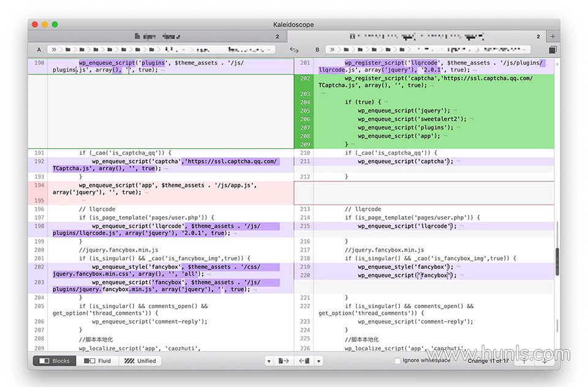Swap A and B files using swap arrows
Screen dimensions: 588x387
(x=294, y=50)
